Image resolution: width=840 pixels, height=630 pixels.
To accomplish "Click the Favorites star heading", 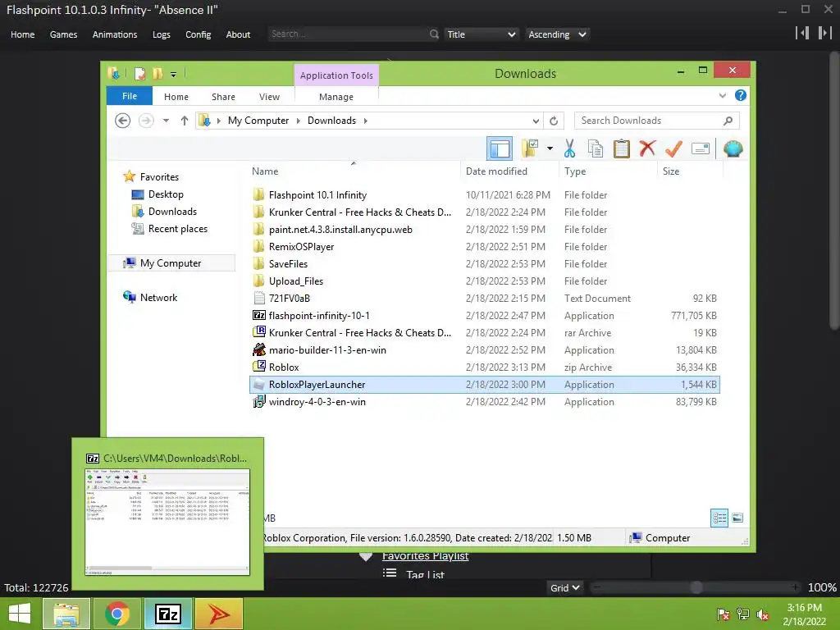I will [158, 177].
